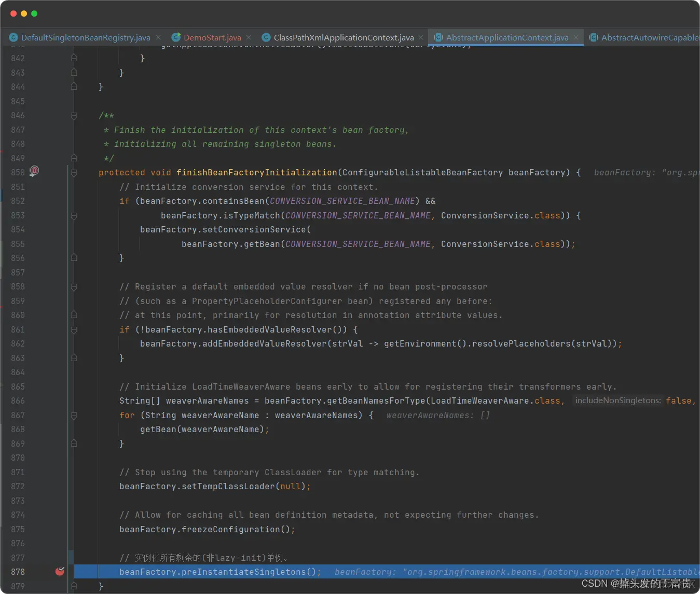
Task: Fold the for loop at line 867
Action: tap(74, 415)
